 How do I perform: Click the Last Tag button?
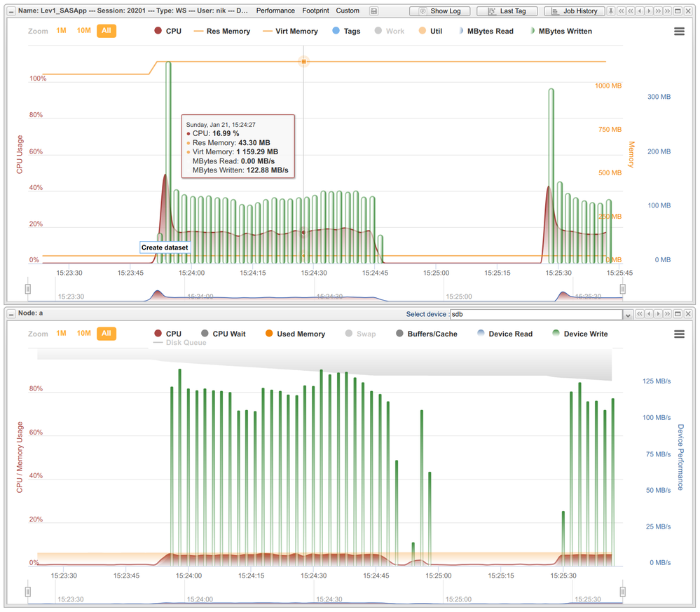507,11
